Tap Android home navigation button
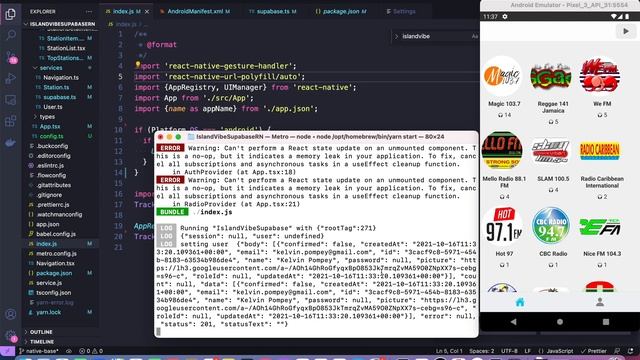This screenshot has width=640, height=360. (x=560, y=322)
